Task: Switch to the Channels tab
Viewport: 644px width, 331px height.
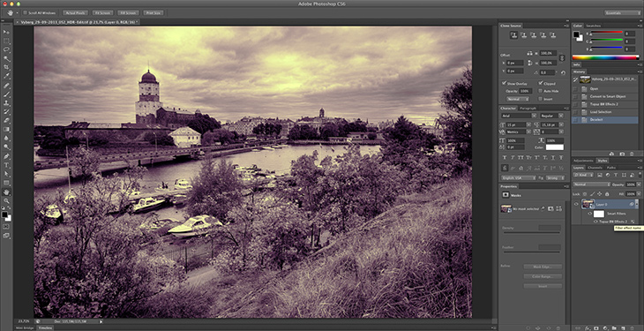Action: 595,168
